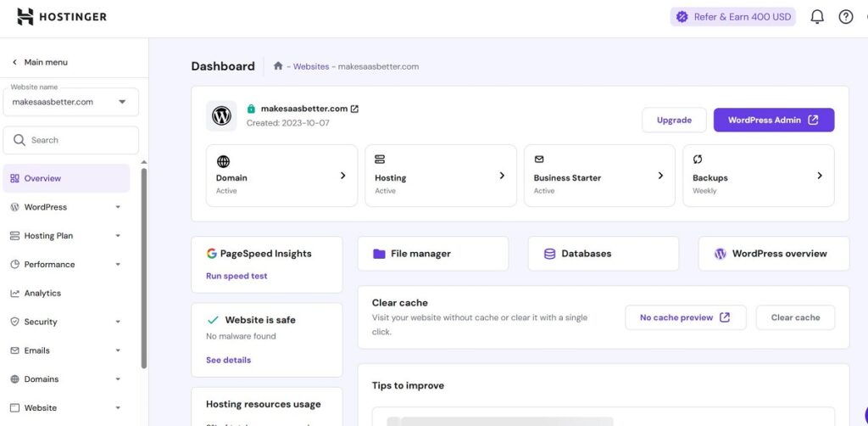Click the envelope icon in Business Starter card

tap(538, 159)
